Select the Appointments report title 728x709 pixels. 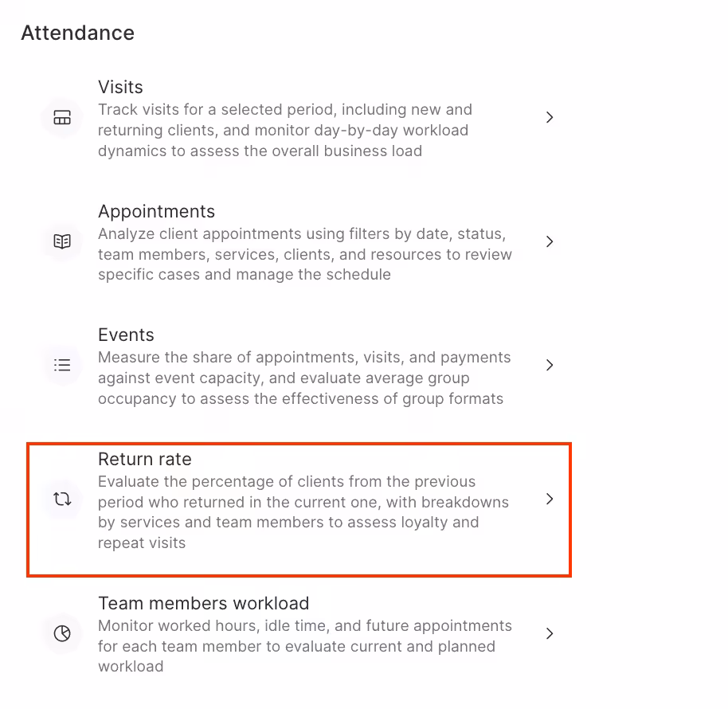(156, 211)
